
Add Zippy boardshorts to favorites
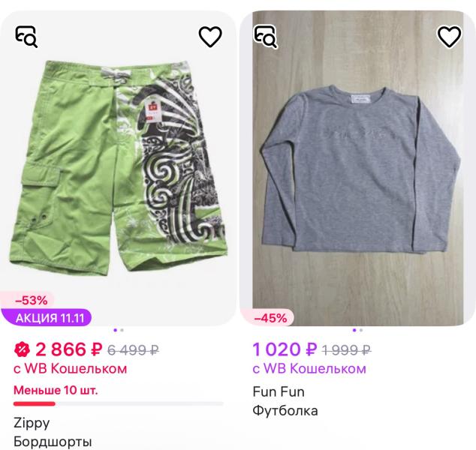[x=210, y=35]
